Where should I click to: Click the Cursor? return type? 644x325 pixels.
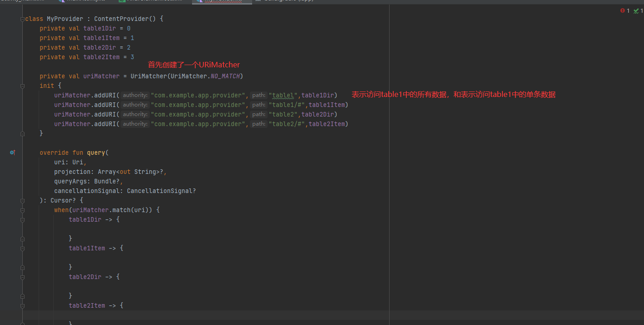click(63, 200)
